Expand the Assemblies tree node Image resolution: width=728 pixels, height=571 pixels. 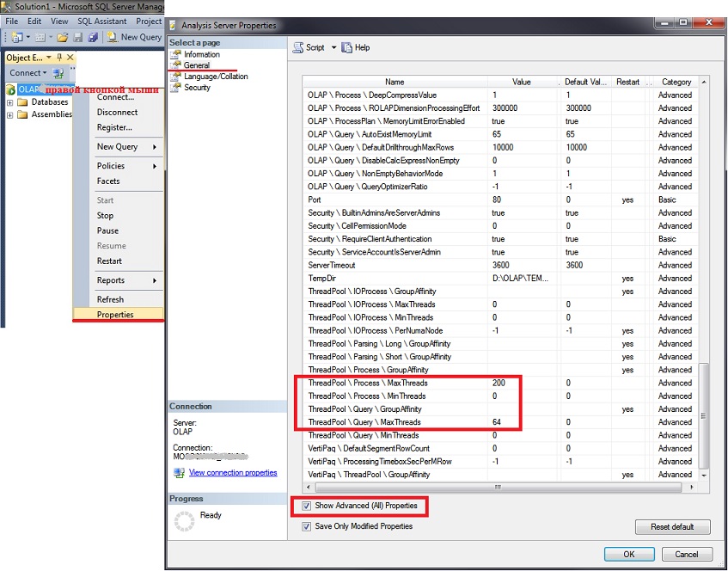[x=9, y=114]
